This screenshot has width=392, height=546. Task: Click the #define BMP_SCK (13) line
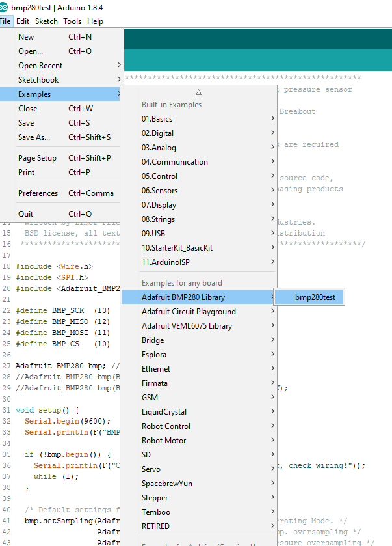(x=63, y=310)
